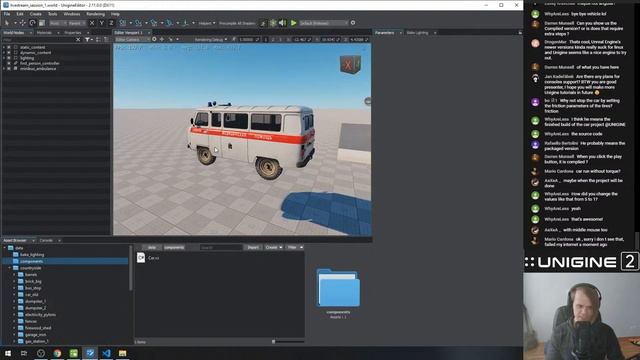The width and height of the screenshot is (640, 360).
Task: Start the application with green Play button
Action: point(293,23)
